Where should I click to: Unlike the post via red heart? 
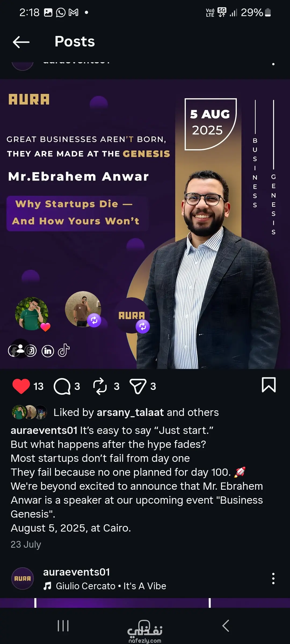tap(21, 386)
